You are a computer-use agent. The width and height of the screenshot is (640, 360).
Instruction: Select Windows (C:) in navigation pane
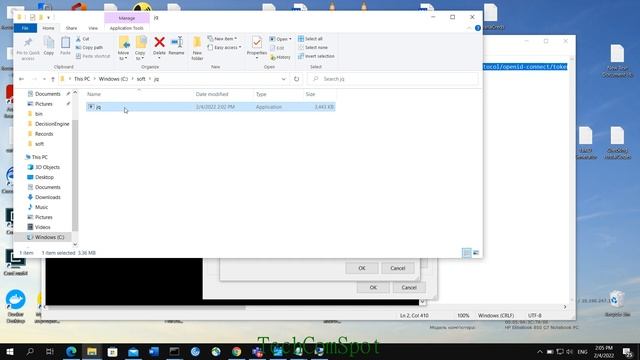click(x=49, y=237)
